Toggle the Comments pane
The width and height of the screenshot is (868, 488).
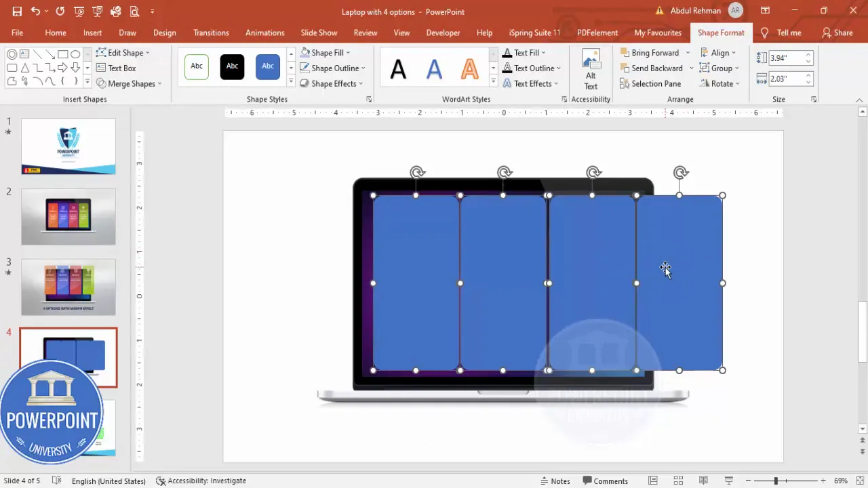pos(606,481)
